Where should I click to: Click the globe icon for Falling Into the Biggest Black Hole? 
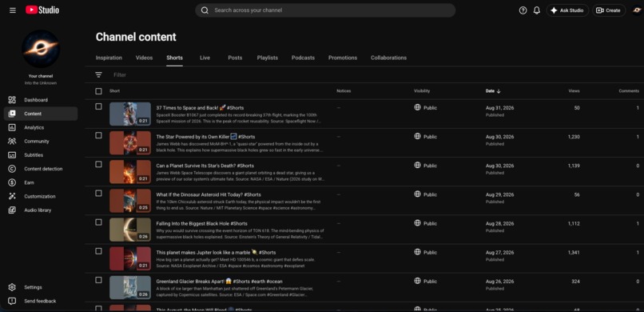coord(418,222)
